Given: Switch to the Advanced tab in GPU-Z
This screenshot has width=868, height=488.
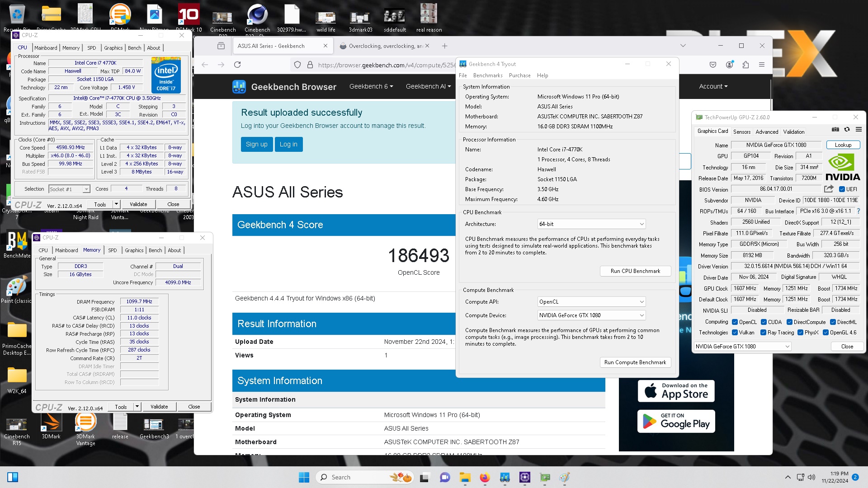Looking at the screenshot, I should click(767, 132).
